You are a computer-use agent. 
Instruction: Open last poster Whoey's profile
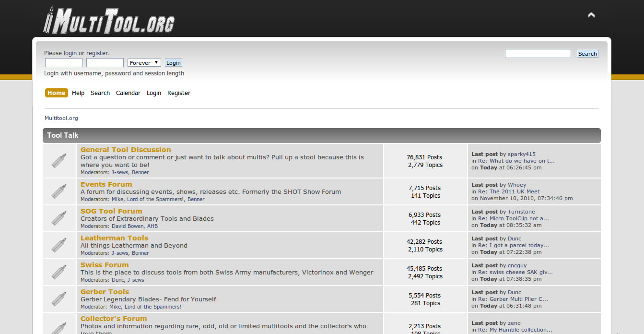tap(517, 185)
